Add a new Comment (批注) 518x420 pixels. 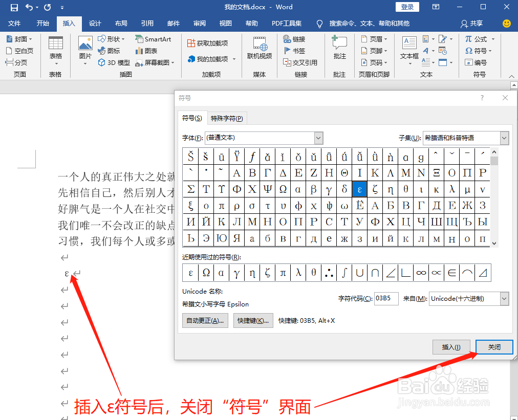[x=339, y=48]
